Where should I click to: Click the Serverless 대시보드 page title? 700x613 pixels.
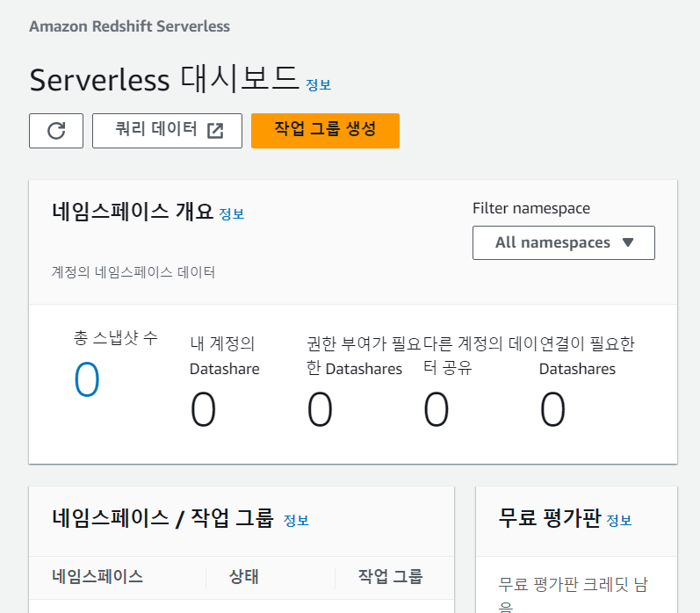(x=164, y=79)
